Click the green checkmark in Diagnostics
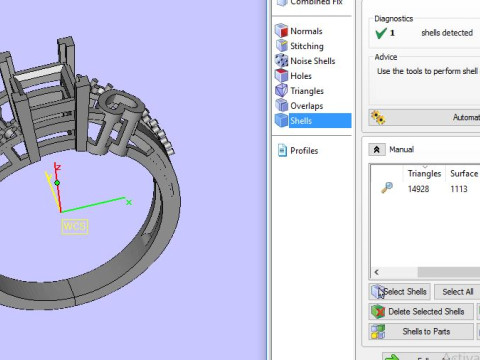The height and width of the screenshot is (360, 480). (380, 33)
